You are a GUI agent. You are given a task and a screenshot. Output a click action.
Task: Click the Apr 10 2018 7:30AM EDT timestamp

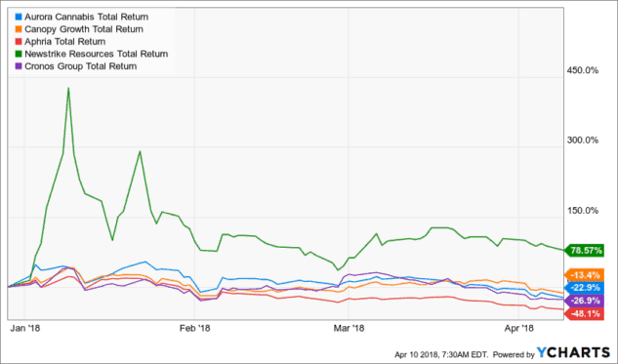click(x=441, y=354)
